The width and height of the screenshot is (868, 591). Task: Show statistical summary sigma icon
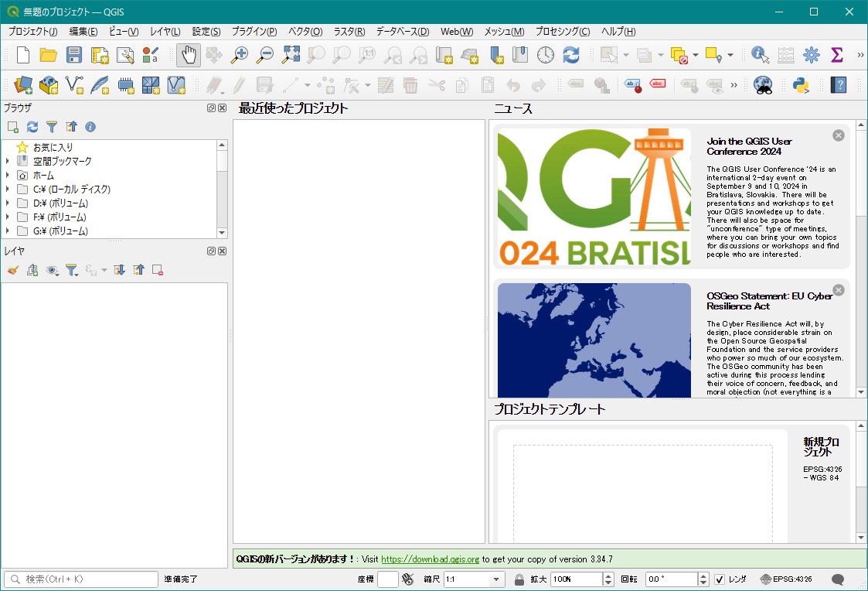(x=836, y=55)
